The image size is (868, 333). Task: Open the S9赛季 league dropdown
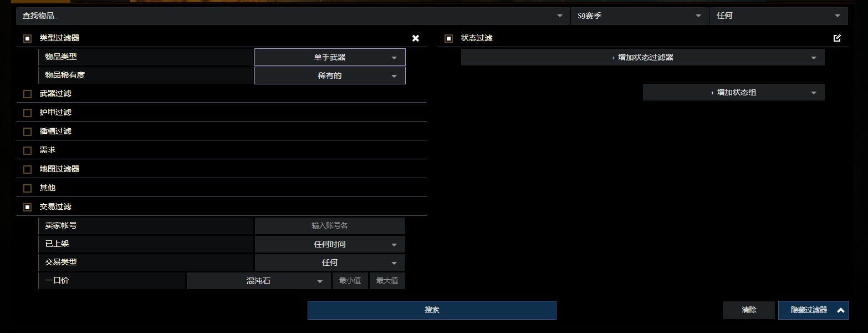[640, 16]
